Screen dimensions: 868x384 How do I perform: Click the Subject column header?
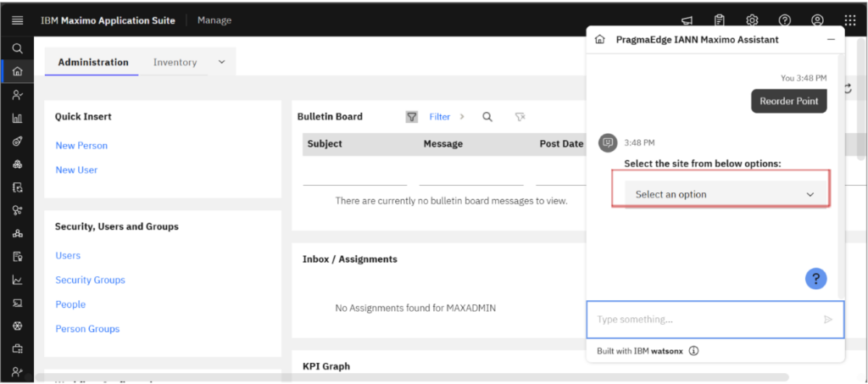[325, 144]
